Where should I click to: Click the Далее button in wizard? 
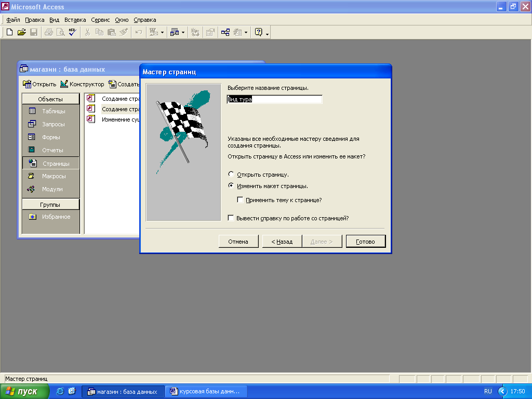322,242
